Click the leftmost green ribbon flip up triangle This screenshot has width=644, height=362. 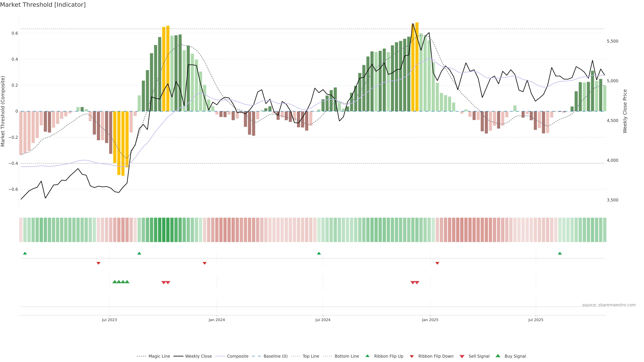pos(25,253)
